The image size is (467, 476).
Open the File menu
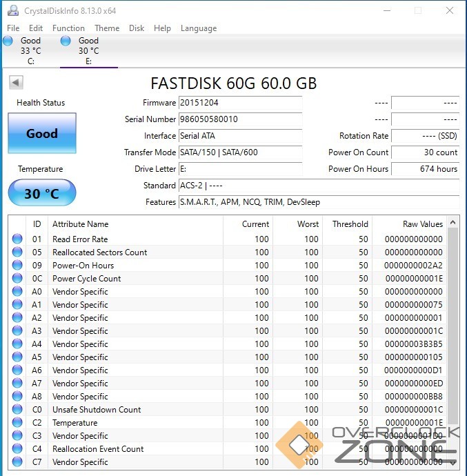point(13,28)
